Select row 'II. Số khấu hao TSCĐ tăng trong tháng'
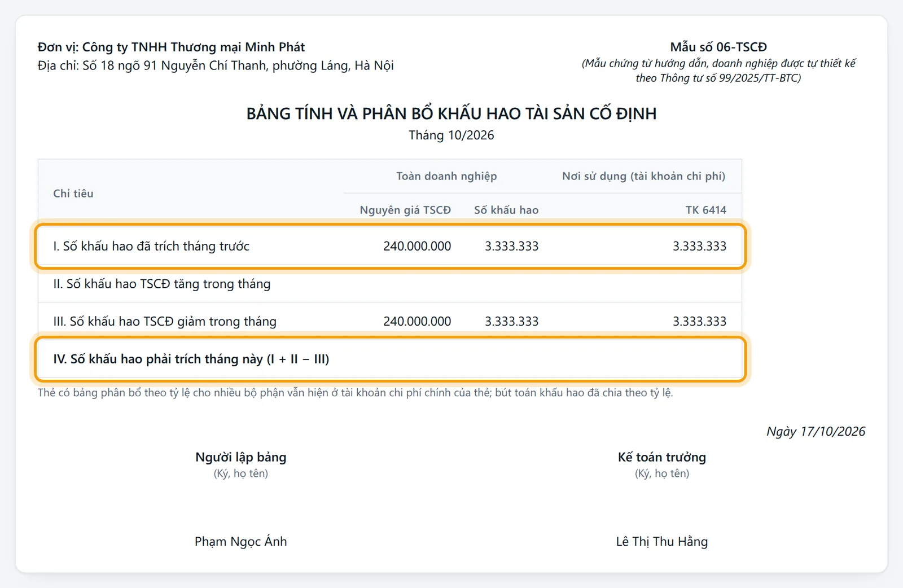The height and width of the screenshot is (588, 903). tap(390, 284)
